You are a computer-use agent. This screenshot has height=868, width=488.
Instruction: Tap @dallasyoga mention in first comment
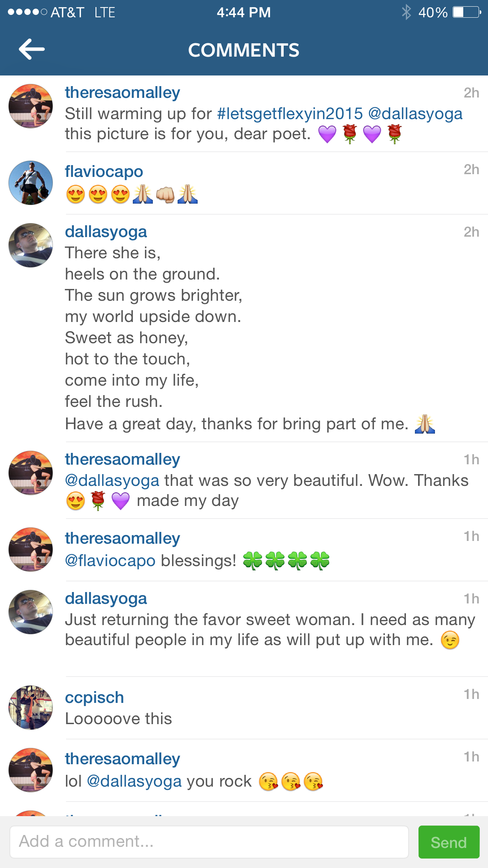click(415, 114)
